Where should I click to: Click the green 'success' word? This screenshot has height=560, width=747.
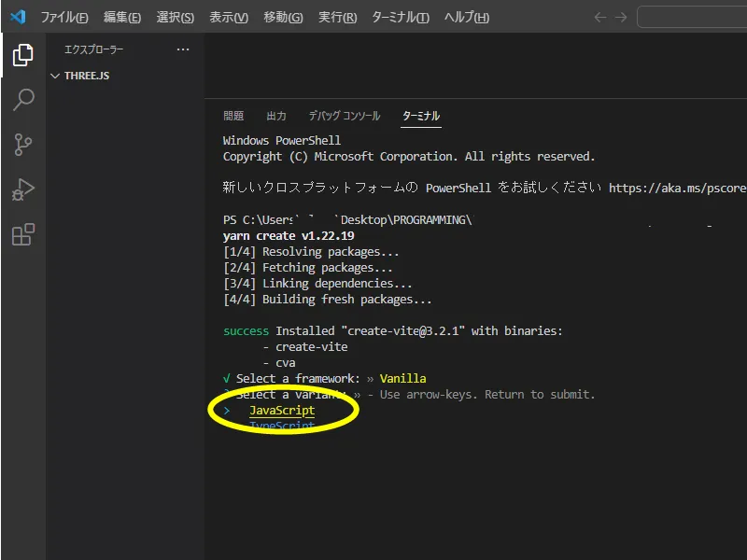(x=246, y=331)
